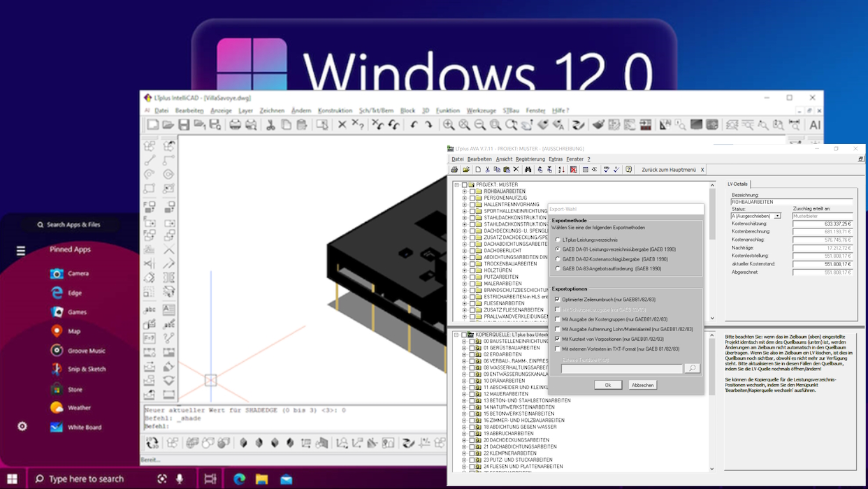
Task: Select GAEB DA-83-Angebotsaufforderung option
Action: 558,269
